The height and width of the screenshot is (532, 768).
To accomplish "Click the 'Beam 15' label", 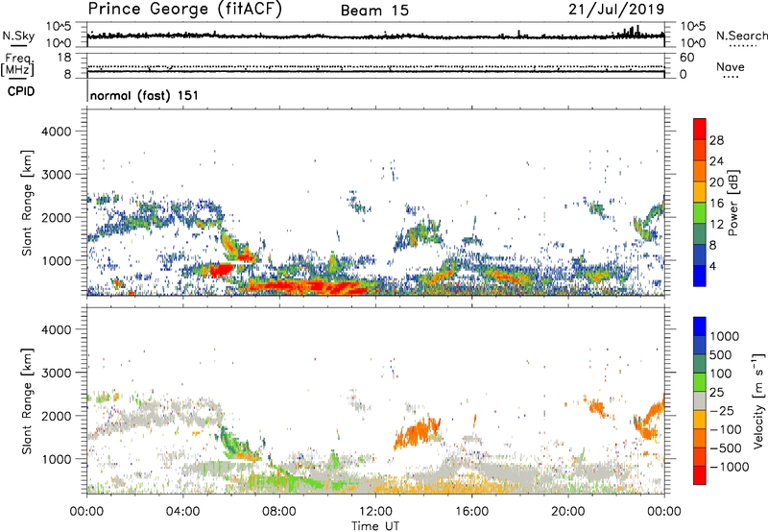I will pos(374,11).
